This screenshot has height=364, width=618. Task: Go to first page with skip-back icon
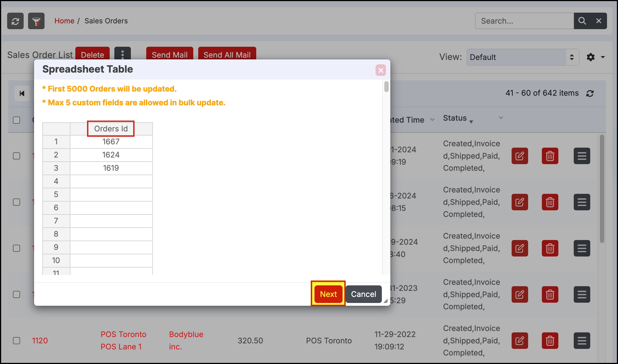22,93
